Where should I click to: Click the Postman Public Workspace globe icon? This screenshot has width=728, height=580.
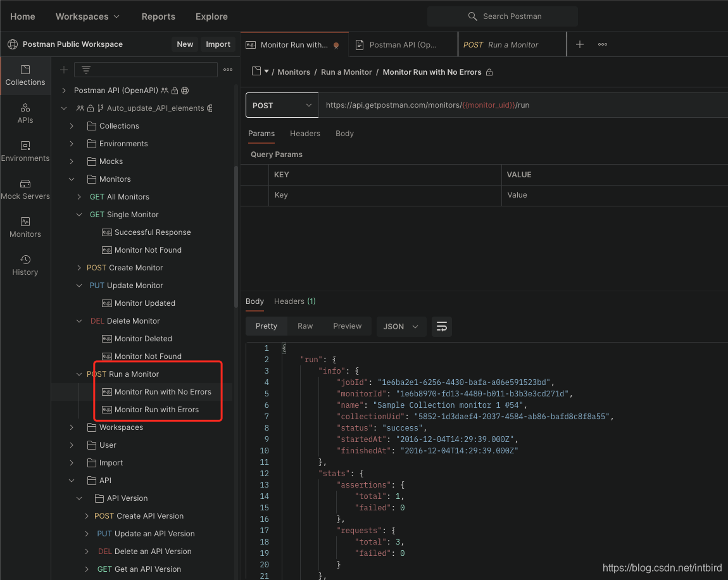13,44
